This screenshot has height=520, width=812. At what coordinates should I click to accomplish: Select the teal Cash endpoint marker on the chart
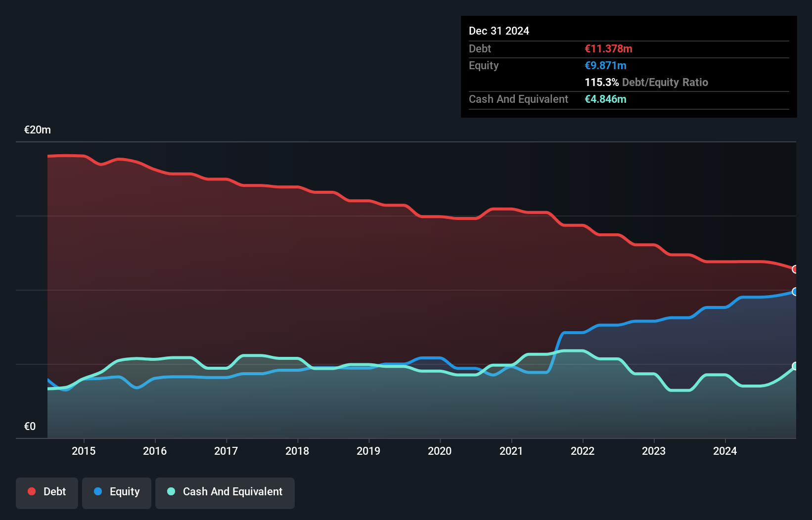click(795, 366)
